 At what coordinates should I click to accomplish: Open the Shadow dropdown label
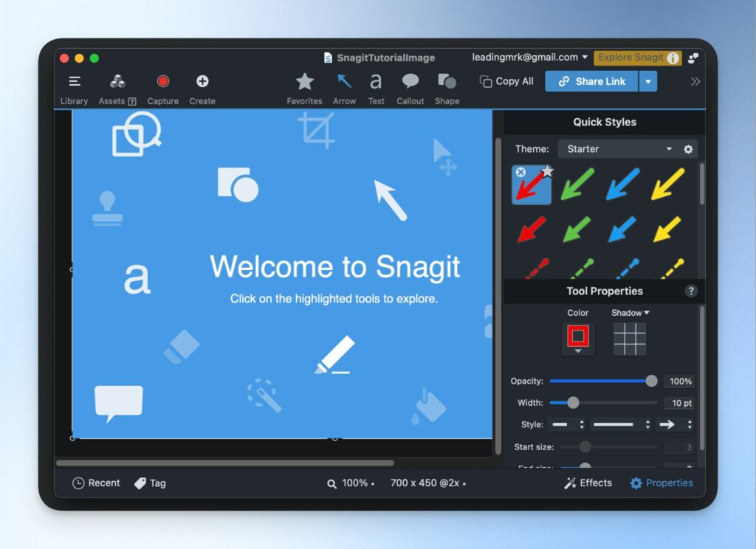[x=630, y=313]
